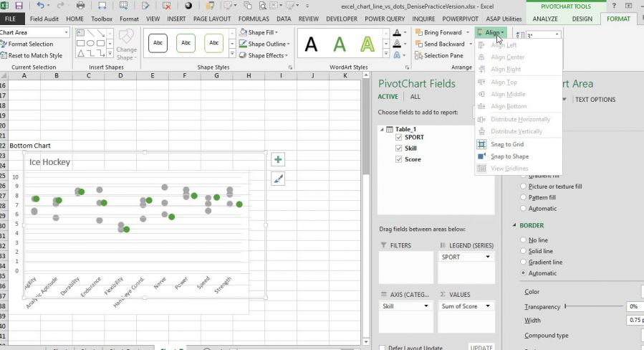The image size is (644, 350).
Task: Select the Picture or texture fill option
Action: pyautogui.click(x=523, y=186)
